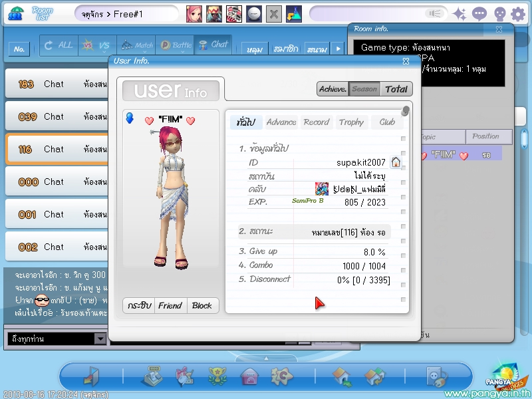Viewport: 532px width, 399px height.
Task: Sort rooms by No. column
Action: (x=19, y=49)
